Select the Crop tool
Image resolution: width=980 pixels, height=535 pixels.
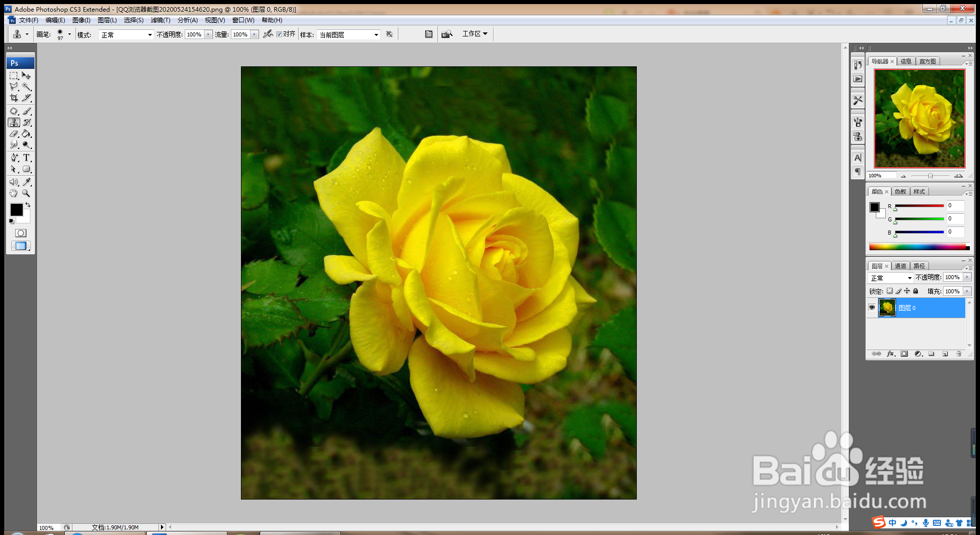coord(14,98)
